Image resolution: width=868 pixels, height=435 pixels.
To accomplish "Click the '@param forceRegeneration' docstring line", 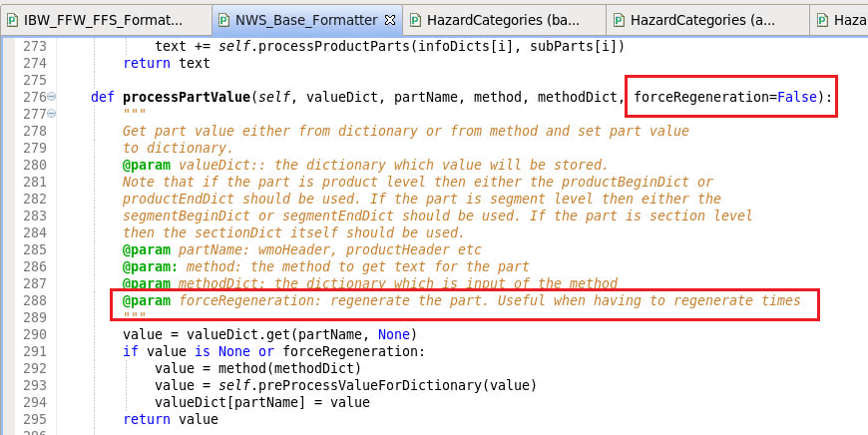I will coord(462,300).
